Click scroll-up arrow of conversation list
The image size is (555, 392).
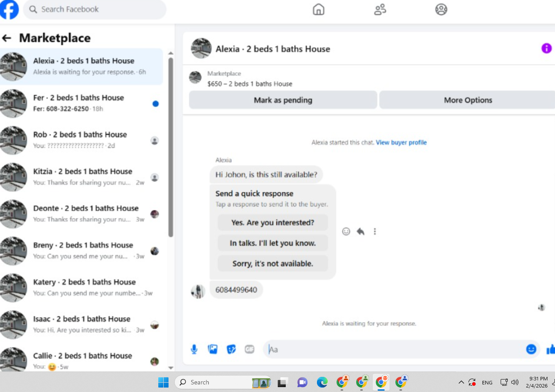(x=171, y=53)
